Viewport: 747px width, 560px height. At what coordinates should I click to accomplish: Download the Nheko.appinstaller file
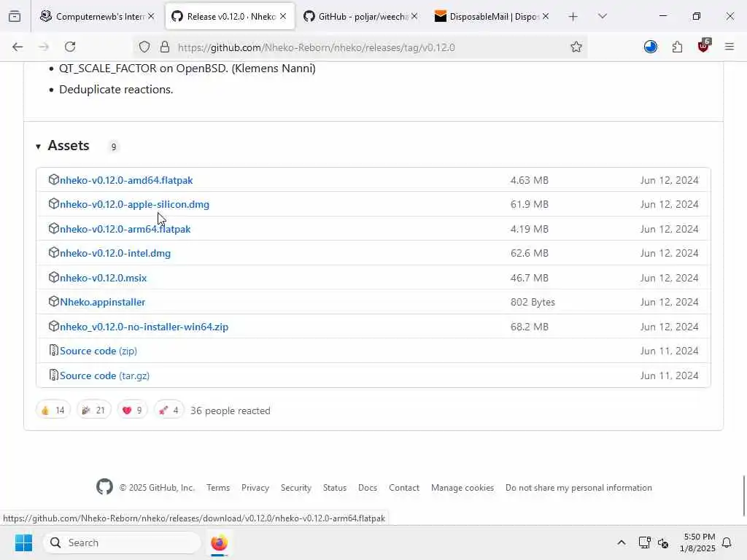(102, 302)
